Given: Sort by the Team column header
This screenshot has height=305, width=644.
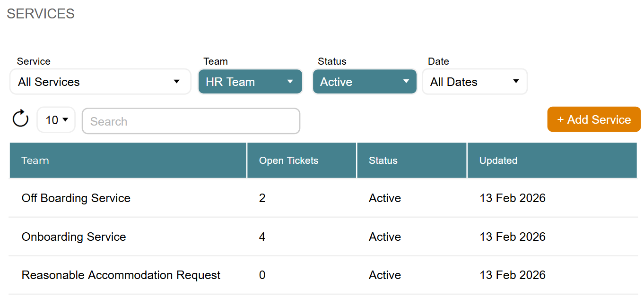Looking at the screenshot, I should tap(35, 160).
